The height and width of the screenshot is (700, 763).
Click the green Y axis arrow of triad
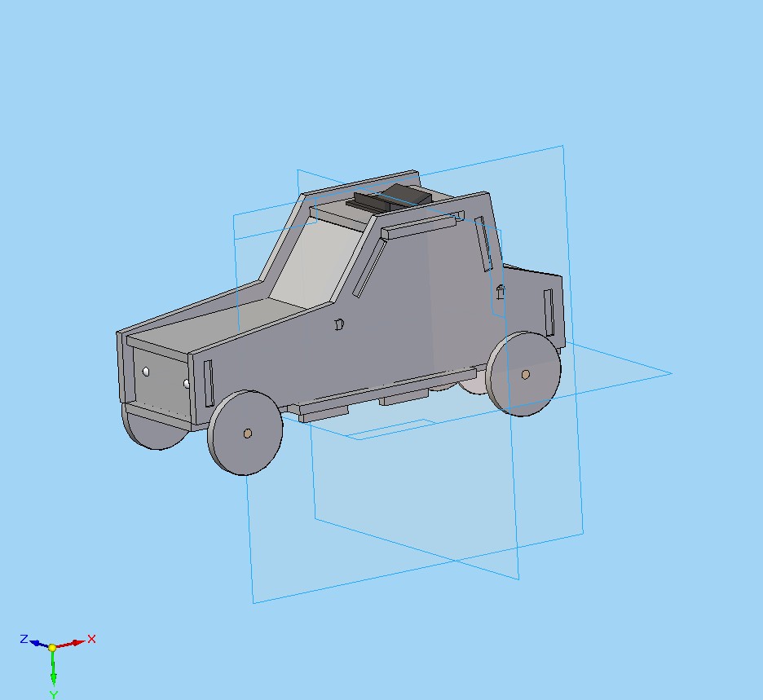[53, 667]
